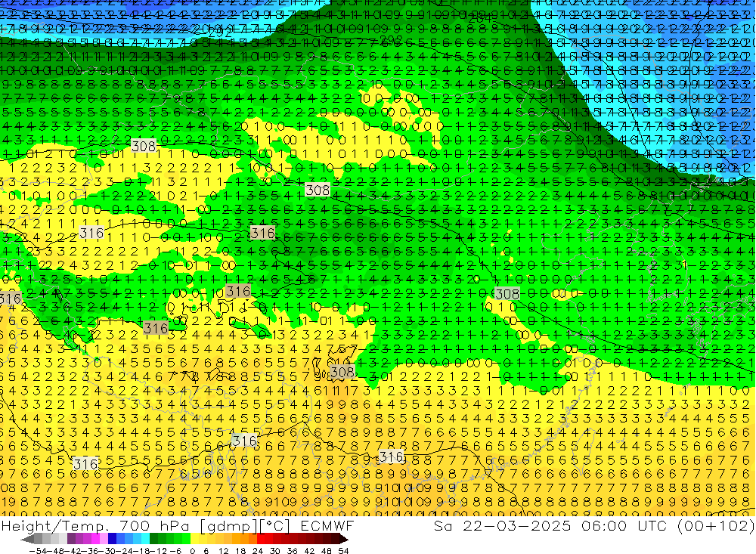Image resolution: width=756 pixels, height=554 pixels.
Task: Click the light pink swatch in the legend
Action: click(104, 539)
